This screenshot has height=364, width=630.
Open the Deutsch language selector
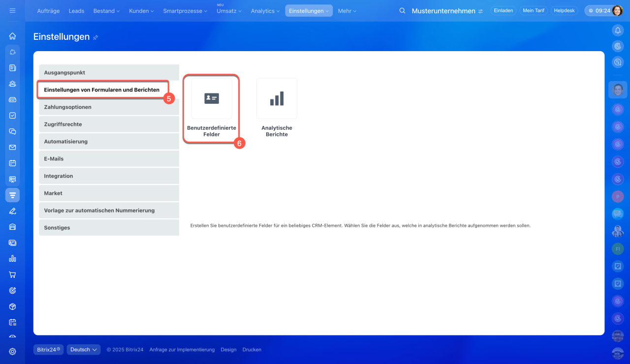(84, 350)
